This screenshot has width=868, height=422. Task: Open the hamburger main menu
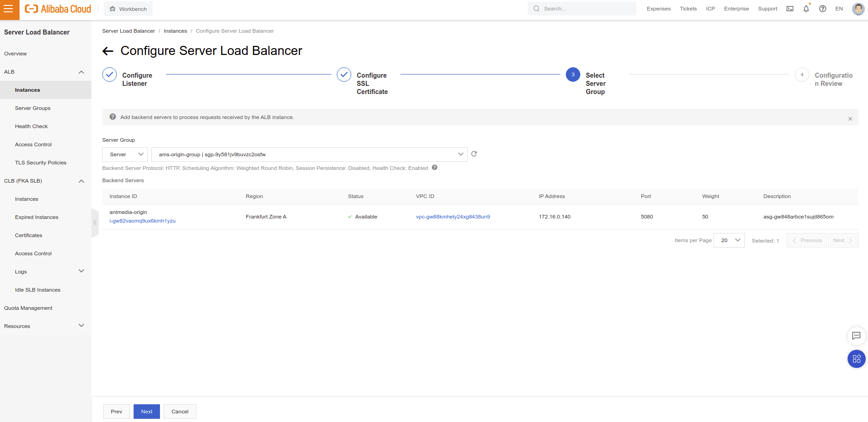tap(9, 9)
